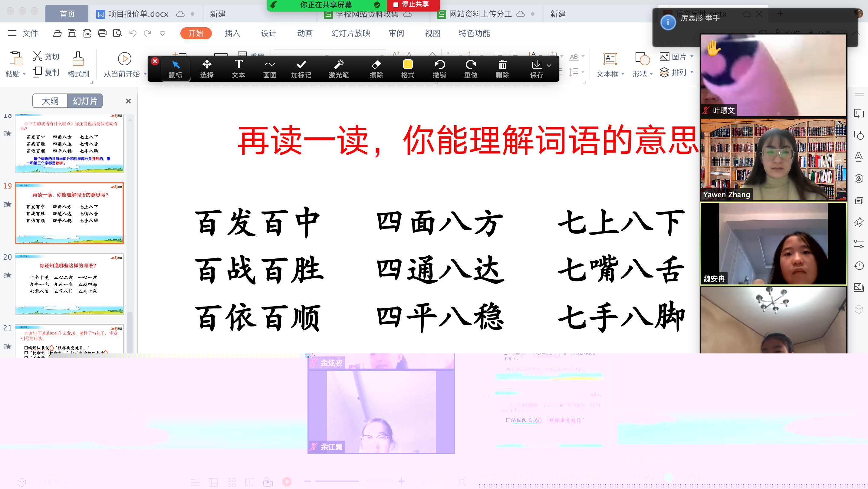Expand the 粘贴 dropdown arrow
The width and height of the screenshot is (868, 489).
click(24, 74)
